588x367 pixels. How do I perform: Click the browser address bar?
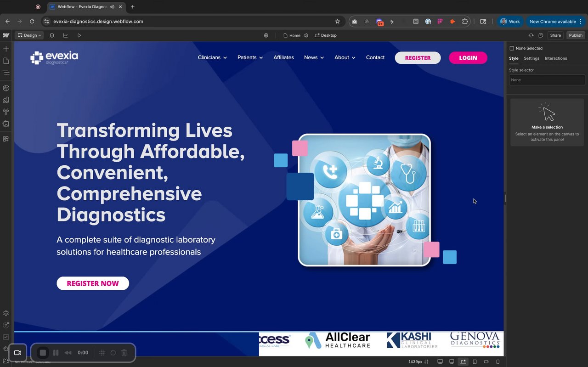193,22
